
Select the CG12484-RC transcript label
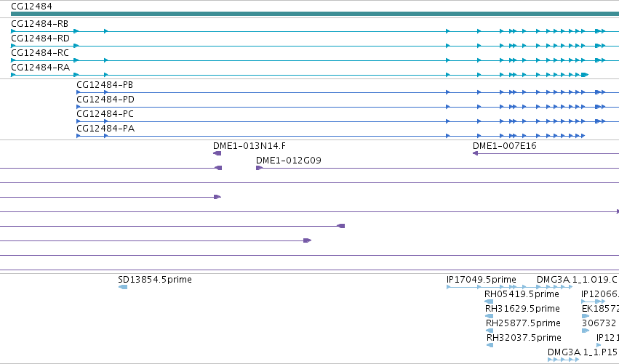40,53
